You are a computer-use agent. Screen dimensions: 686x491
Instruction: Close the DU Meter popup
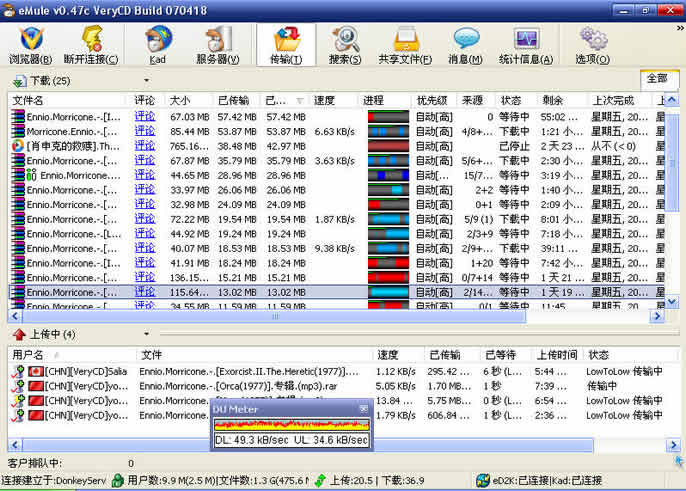pos(363,409)
